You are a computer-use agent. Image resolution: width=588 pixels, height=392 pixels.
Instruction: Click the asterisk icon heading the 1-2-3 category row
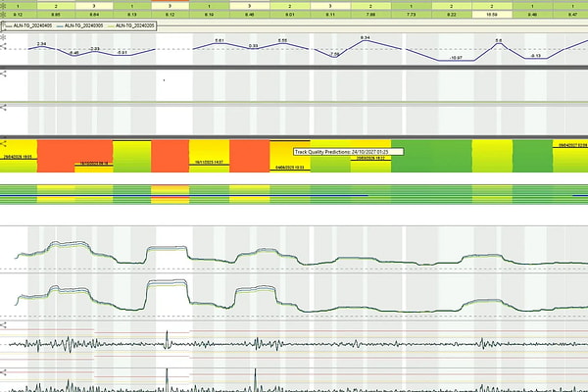pyautogui.click(x=3, y=7)
